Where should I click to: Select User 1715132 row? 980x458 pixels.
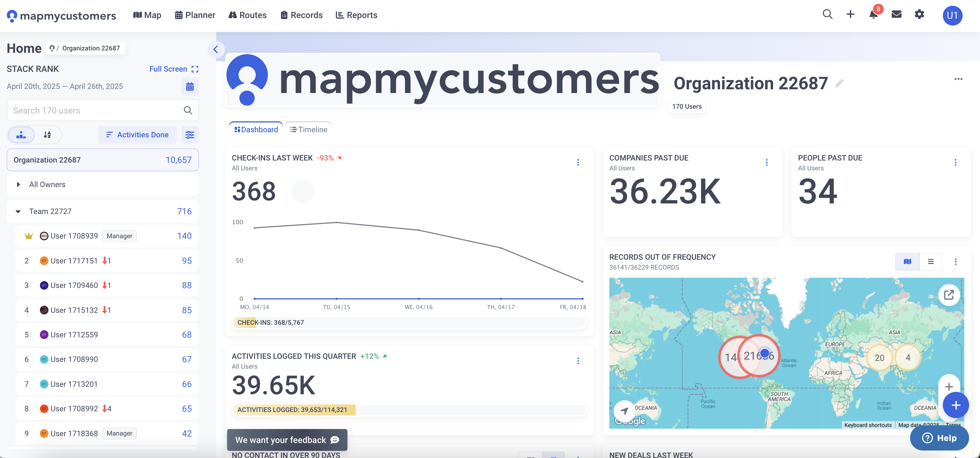[x=107, y=310]
